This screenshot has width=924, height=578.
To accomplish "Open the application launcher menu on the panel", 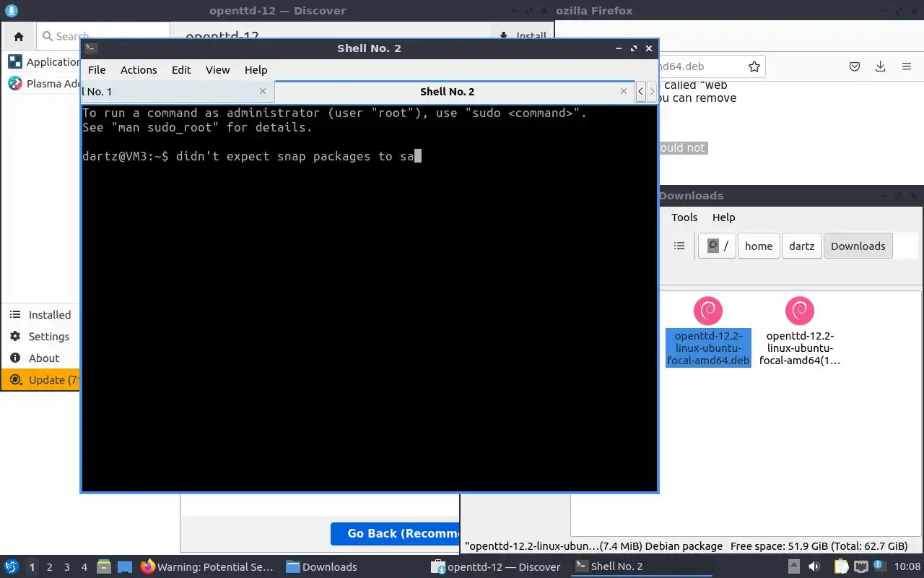I will click(12, 567).
